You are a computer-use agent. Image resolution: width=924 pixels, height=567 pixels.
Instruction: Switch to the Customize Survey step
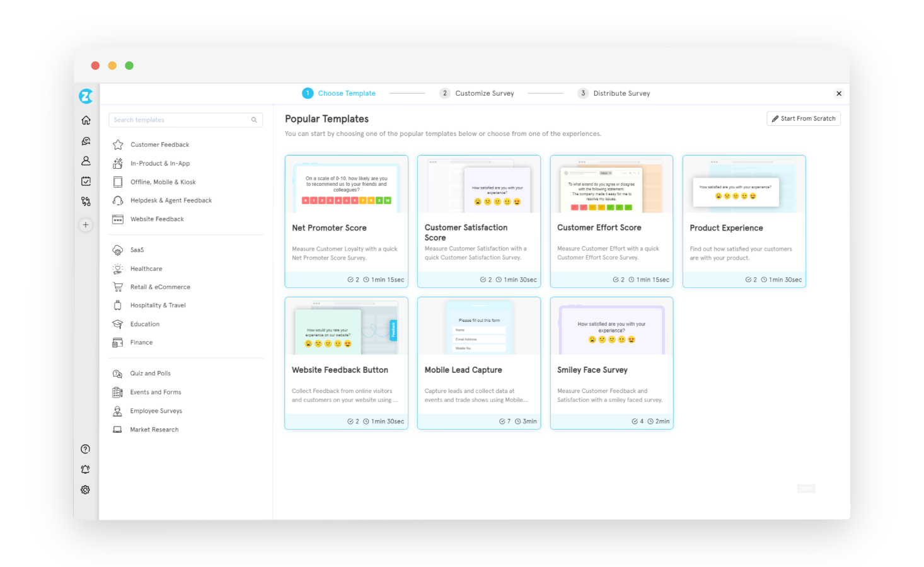[484, 93]
